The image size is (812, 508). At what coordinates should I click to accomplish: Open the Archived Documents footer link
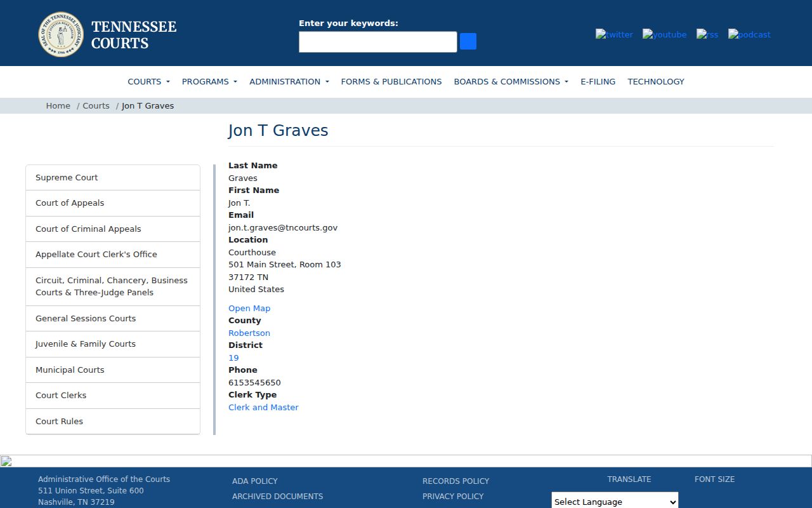pyautogui.click(x=278, y=496)
